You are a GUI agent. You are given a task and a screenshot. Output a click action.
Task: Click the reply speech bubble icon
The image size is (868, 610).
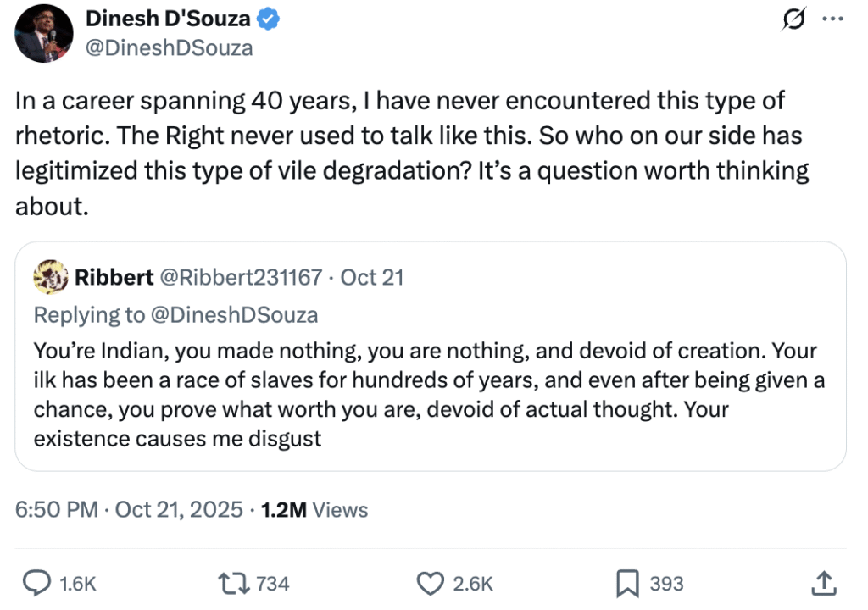pyautogui.click(x=36, y=583)
